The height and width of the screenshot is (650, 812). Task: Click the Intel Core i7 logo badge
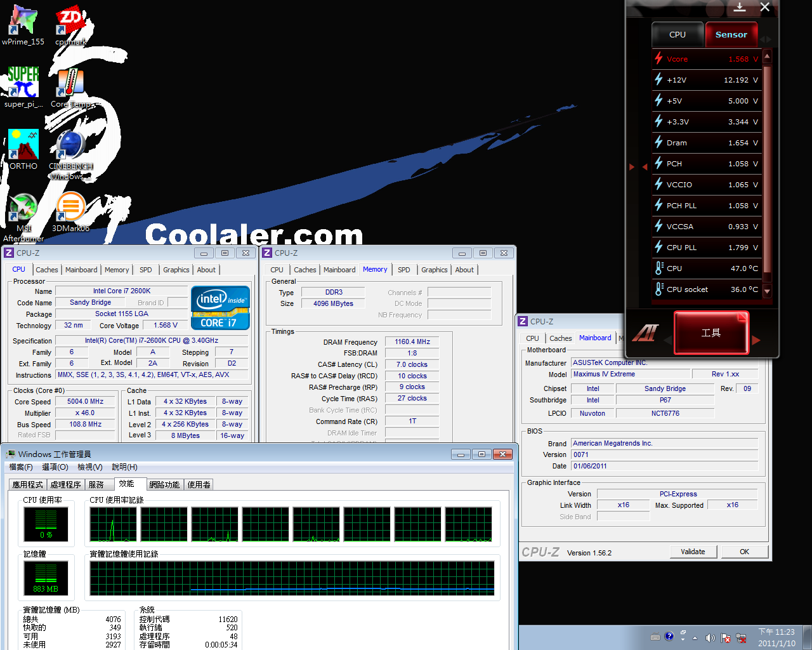(x=220, y=308)
